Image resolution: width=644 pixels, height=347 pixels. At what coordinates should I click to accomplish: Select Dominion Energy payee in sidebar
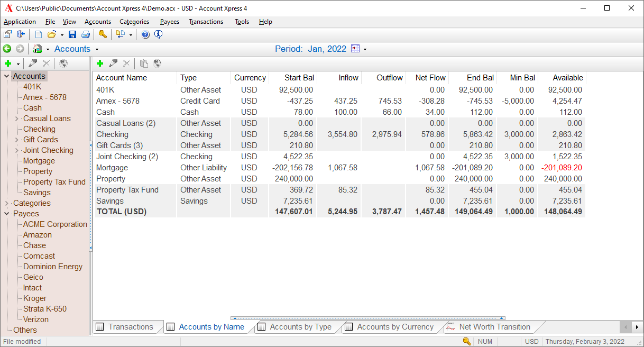click(x=53, y=267)
